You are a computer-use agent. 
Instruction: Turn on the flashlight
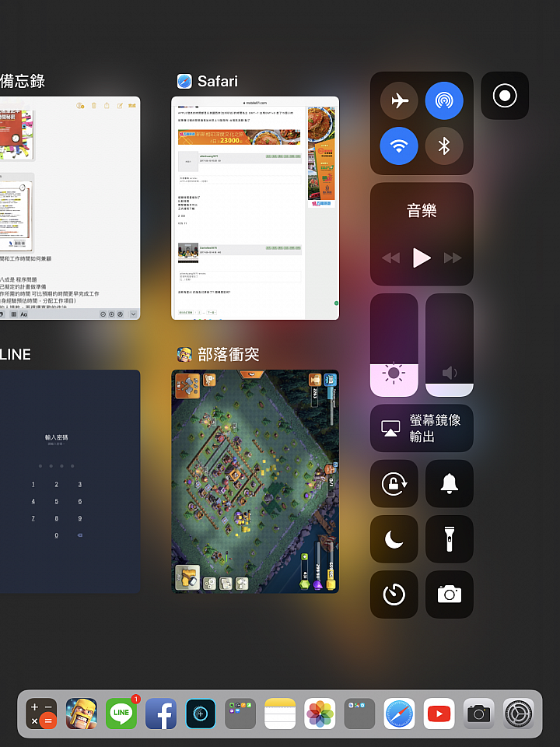tap(449, 539)
